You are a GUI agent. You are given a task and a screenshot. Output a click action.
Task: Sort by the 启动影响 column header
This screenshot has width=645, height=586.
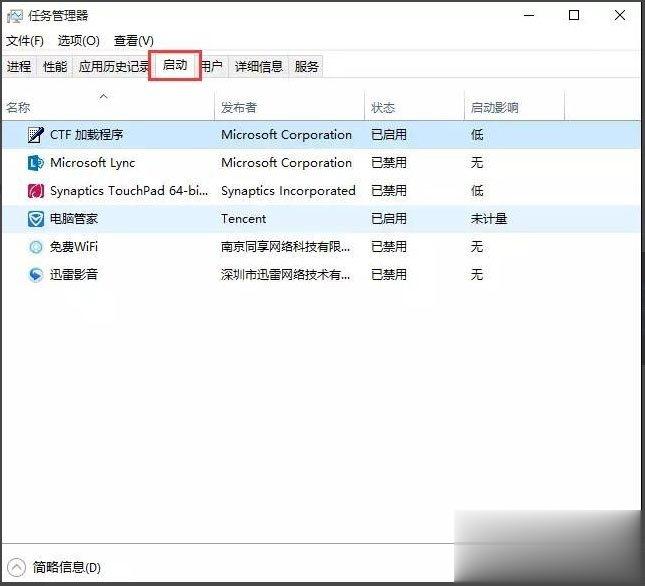(515, 107)
